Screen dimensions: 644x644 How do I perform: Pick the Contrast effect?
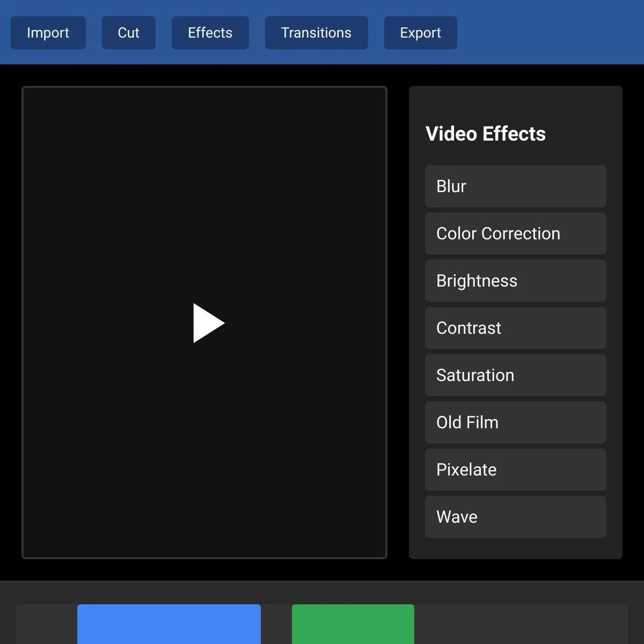515,328
